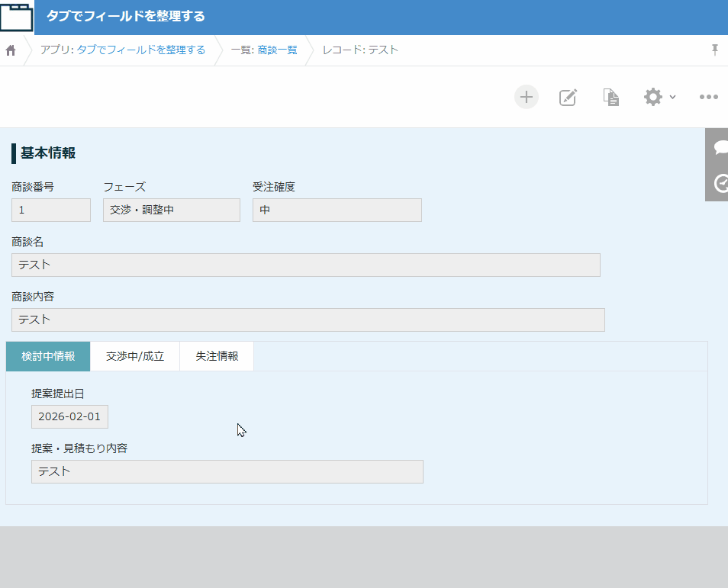Open the comments speech bubble panel
The width and height of the screenshot is (728, 588).
720,148
